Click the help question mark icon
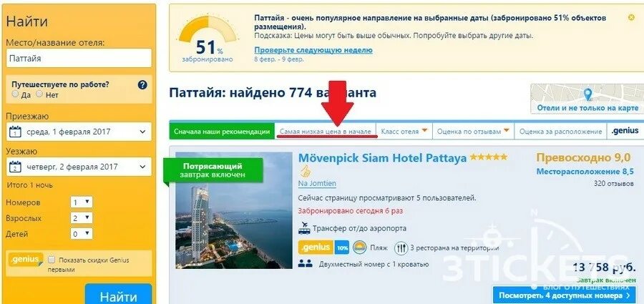 click(142, 85)
